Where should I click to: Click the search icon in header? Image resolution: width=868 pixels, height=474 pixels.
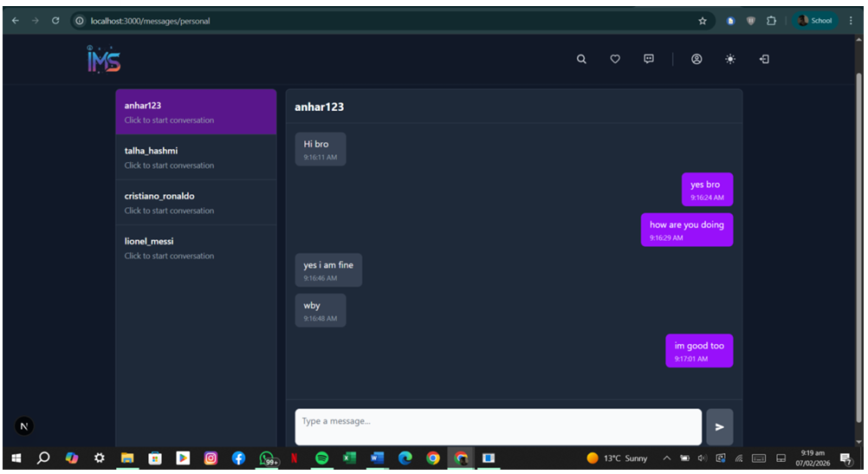point(581,59)
